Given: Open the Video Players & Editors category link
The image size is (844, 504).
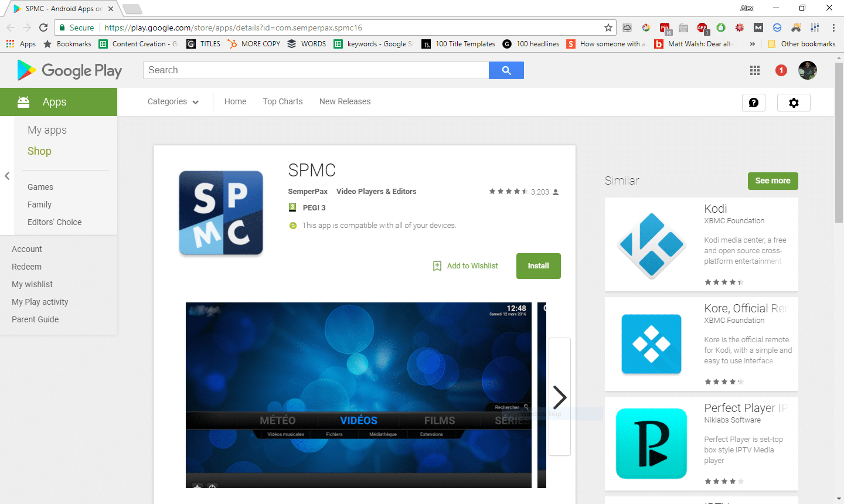Looking at the screenshot, I should click(x=376, y=192).
